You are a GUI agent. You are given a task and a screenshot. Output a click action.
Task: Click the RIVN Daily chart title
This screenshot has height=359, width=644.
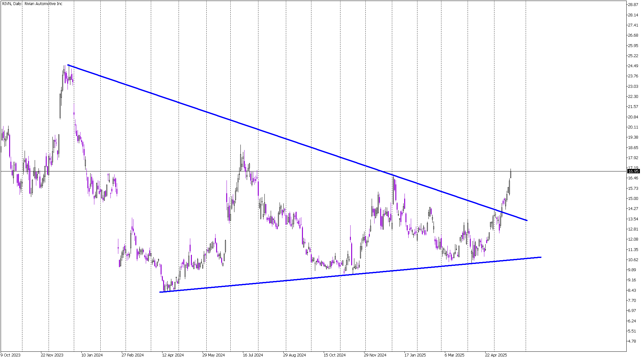coord(32,4)
